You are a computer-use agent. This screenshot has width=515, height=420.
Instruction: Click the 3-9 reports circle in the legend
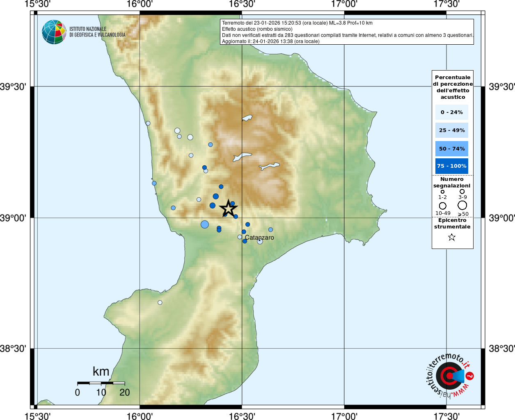(x=462, y=191)
